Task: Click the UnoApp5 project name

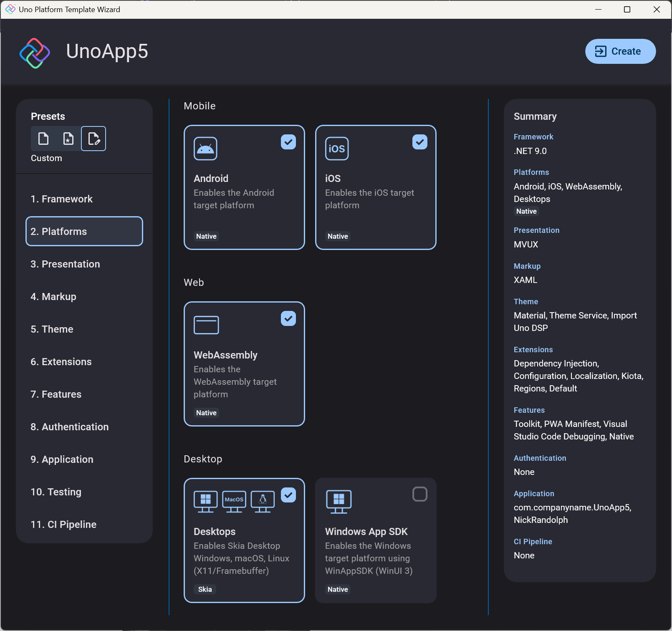Action: point(107,52)
